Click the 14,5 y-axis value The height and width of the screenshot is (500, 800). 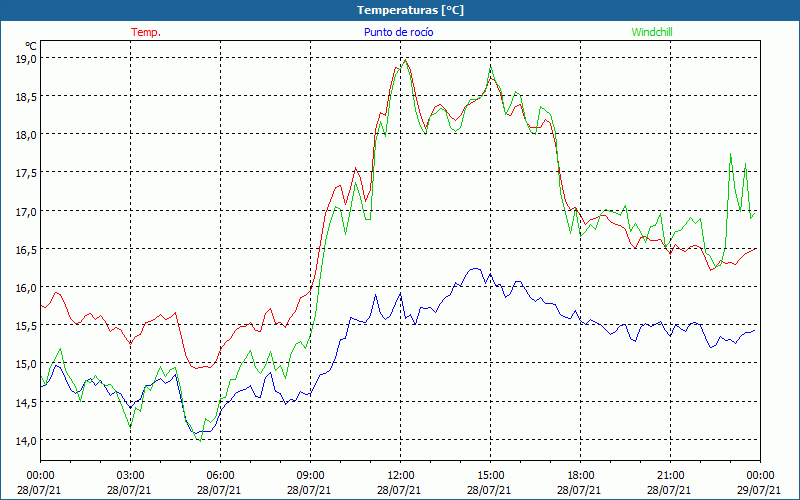click(26, 403)
